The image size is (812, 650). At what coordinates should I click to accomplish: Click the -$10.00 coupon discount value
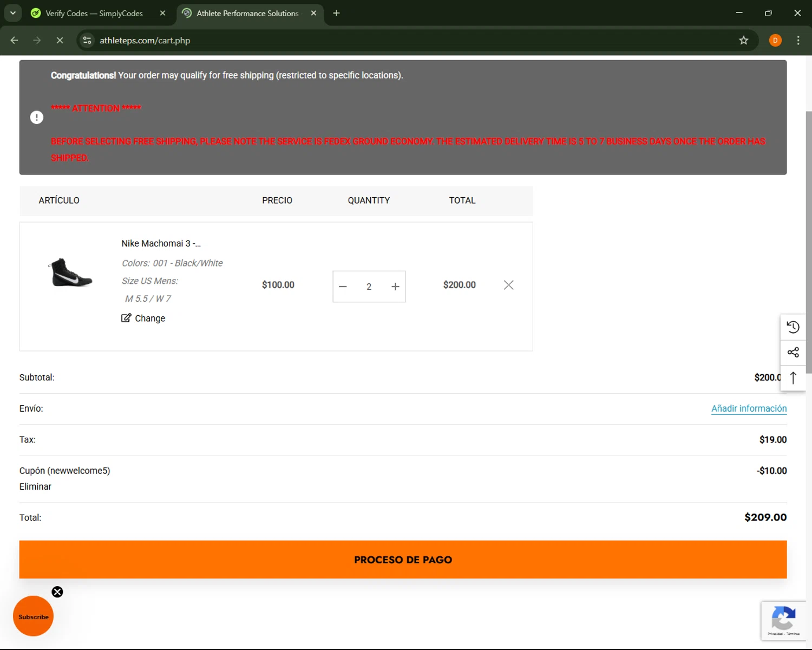(x=771, y=471)
